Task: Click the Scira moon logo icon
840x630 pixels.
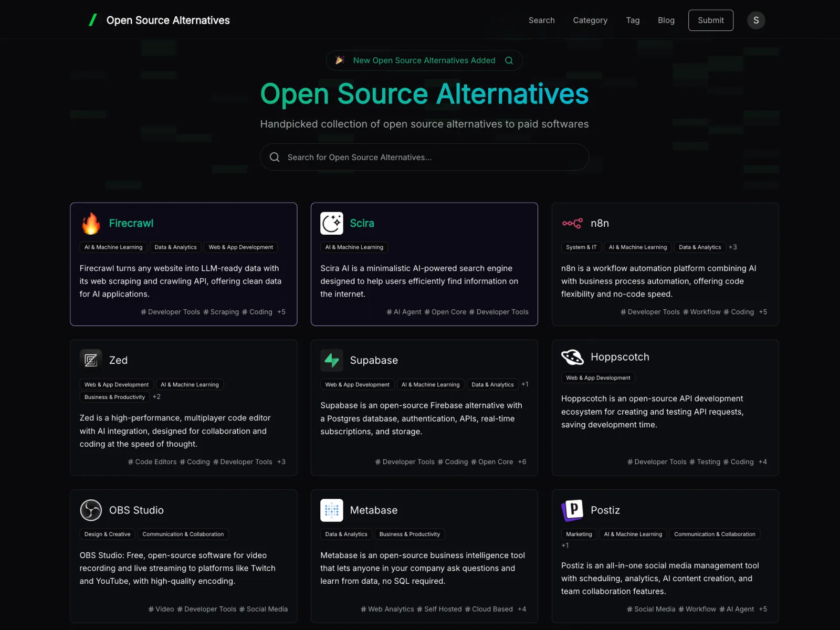Action: 332,224
